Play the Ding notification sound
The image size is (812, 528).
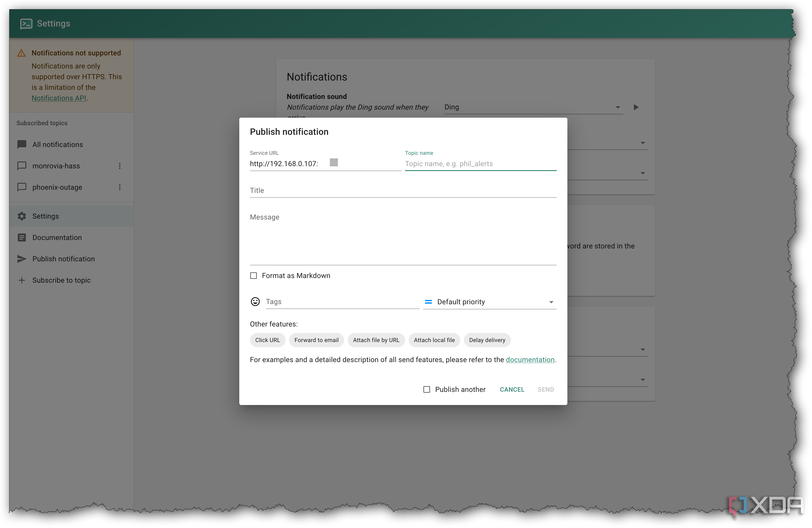[x=636, y=107]
